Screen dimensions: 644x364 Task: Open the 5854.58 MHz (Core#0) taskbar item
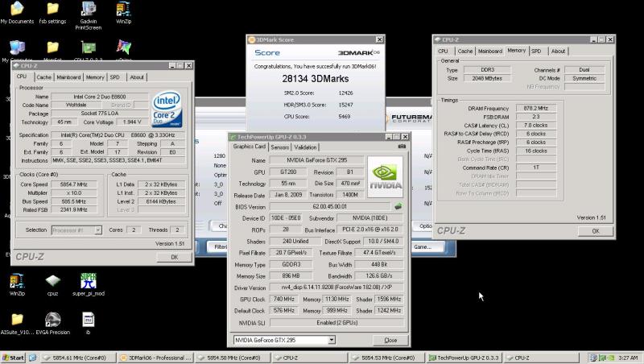(x=233, y=358)
